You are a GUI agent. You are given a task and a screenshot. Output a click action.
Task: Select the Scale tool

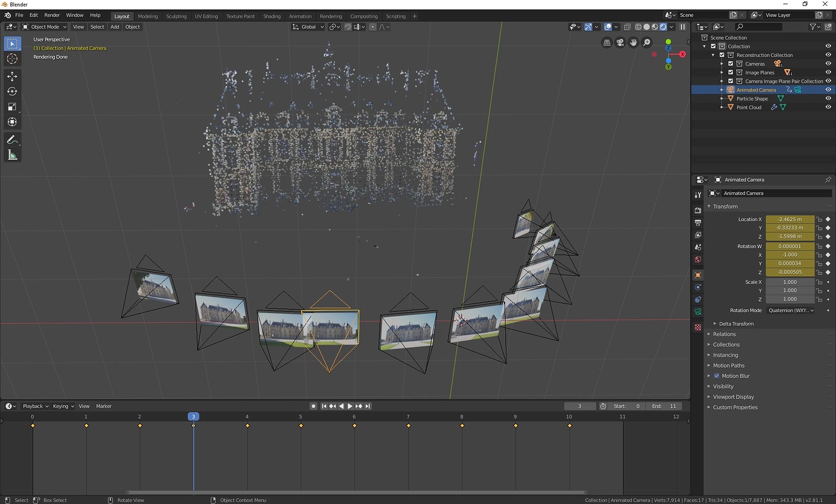click(x=12, y=107)
